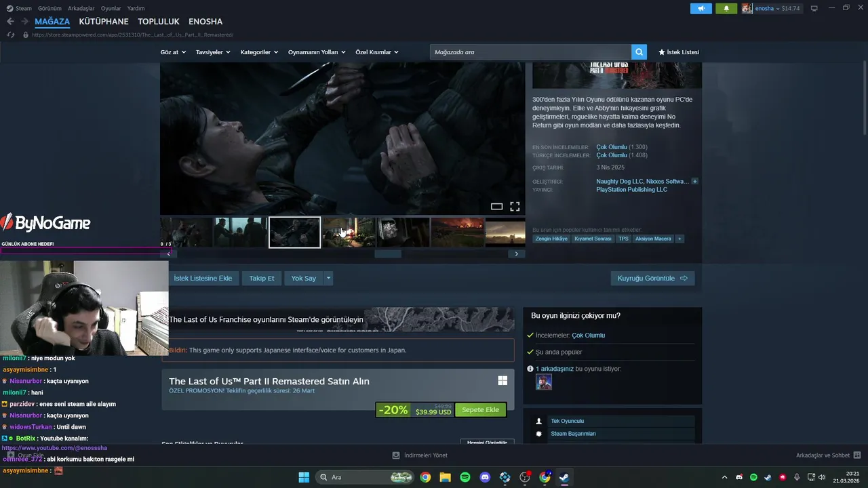Open the Kategoriler dropdown

(259, 52)
